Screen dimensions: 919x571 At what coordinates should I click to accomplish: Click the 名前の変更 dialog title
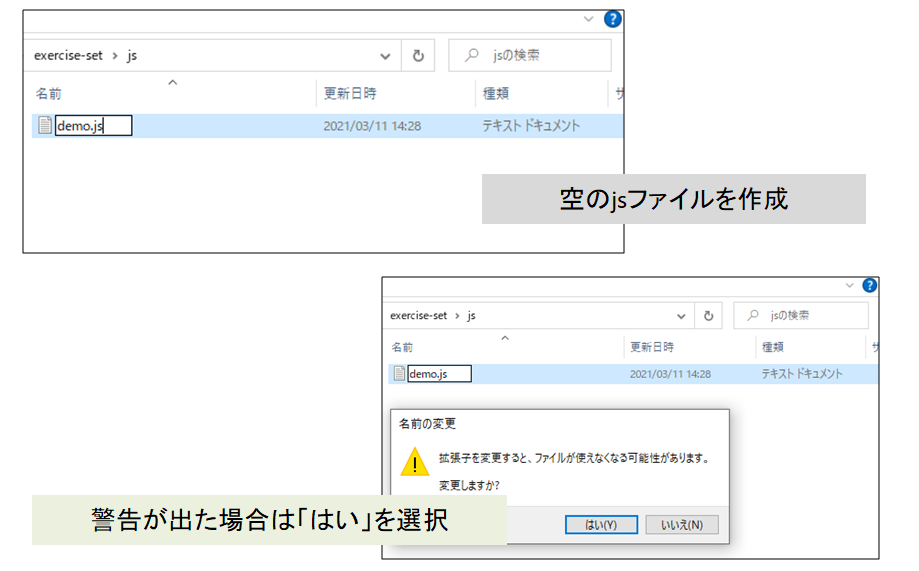click(427, 423)
